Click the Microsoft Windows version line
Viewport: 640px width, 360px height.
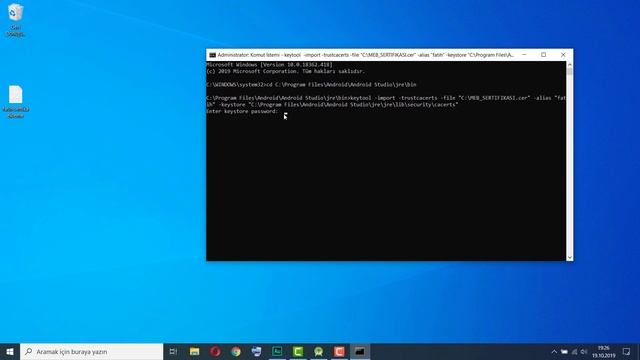pyautogui.click(x=269, y=64)
